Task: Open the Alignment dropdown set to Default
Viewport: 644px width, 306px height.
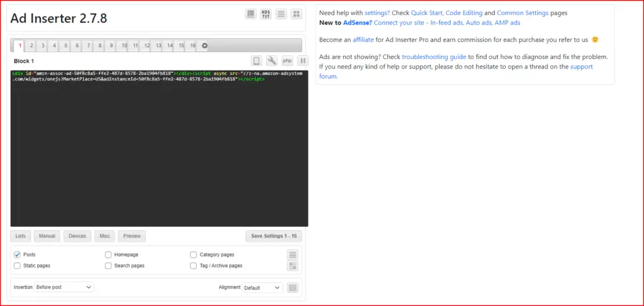Action: (262, 288)
